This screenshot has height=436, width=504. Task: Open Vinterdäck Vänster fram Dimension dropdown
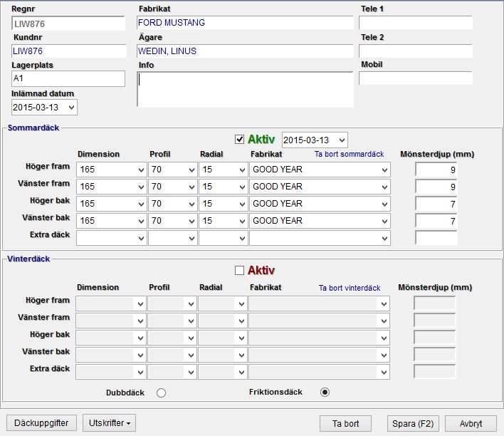[140, 321]
